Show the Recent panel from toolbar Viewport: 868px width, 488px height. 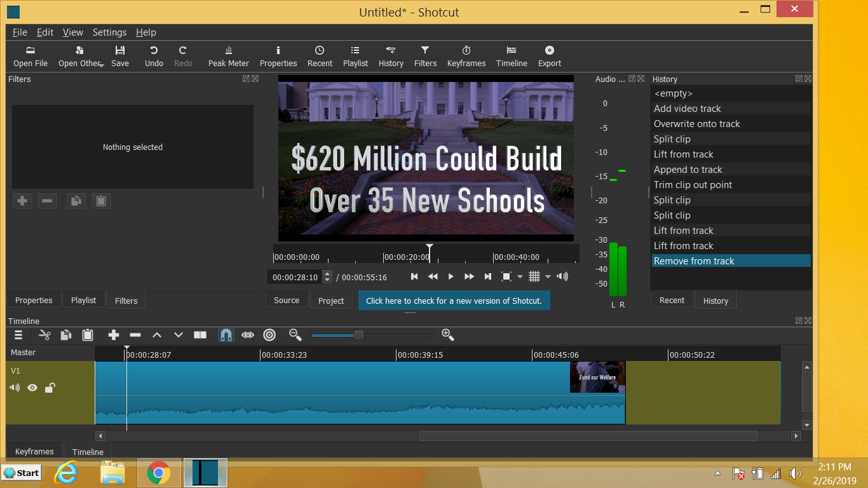[x=320, y=56]
